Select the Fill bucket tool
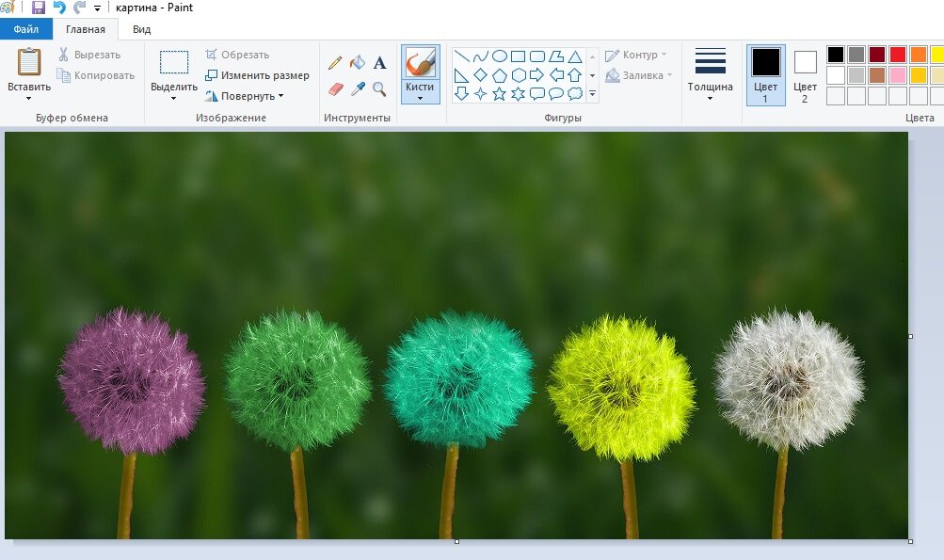 point(358,62)
